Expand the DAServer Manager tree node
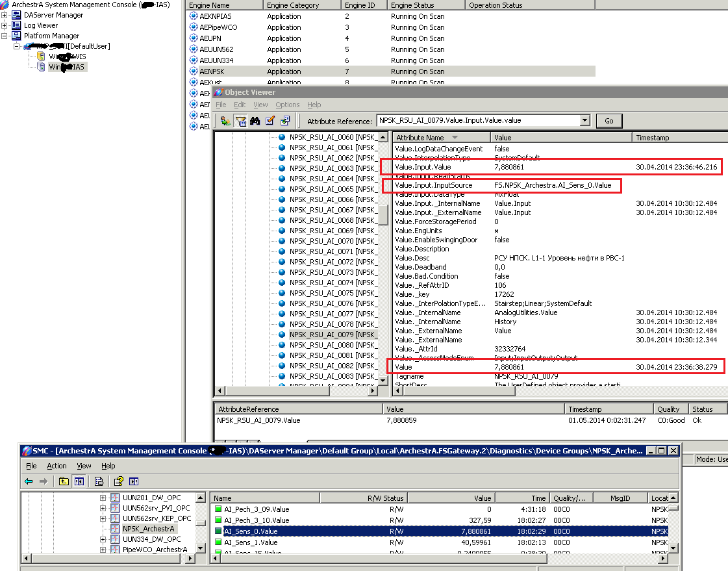Screen dimensions: 728x571 [x=6, y=15]
